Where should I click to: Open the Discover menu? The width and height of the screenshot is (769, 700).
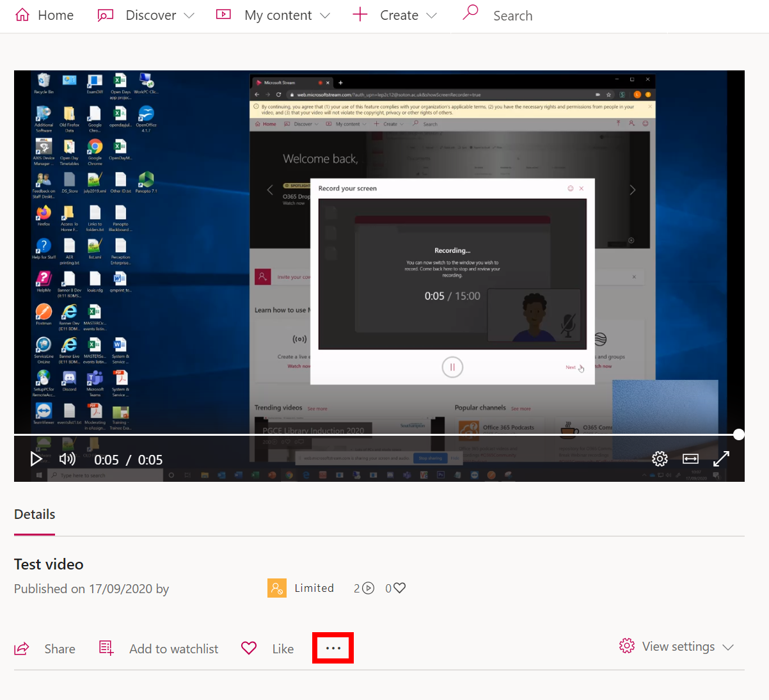click(x=146, y=15)
